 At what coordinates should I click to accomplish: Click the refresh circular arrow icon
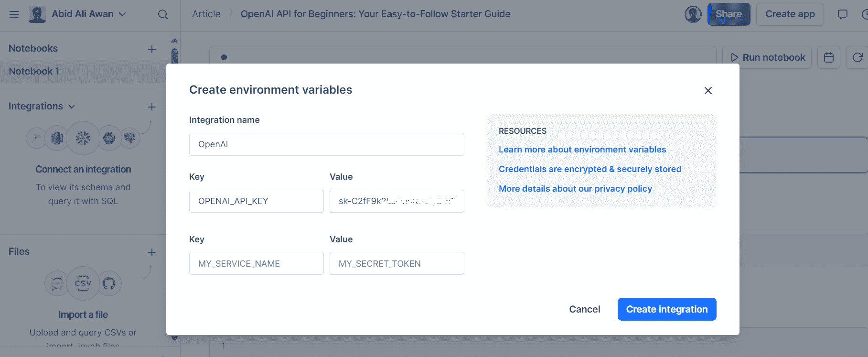point(857,57)
